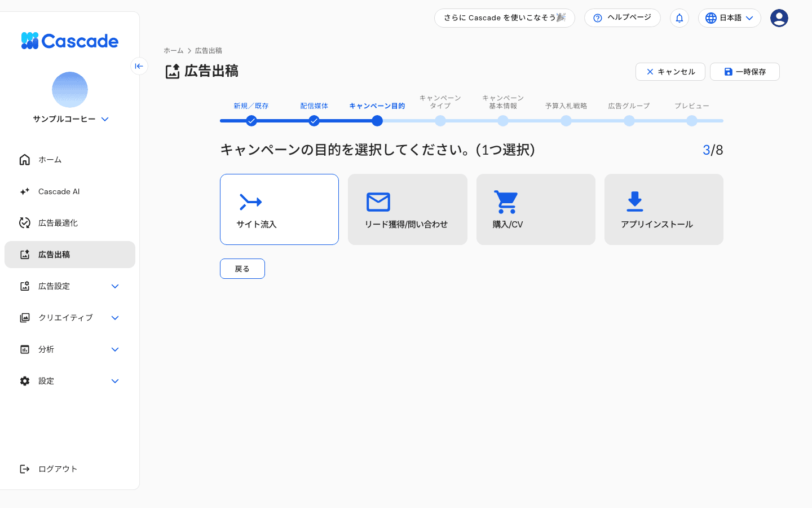The height and width of the screenshot is (508, 812).
Task: Open the 日本語 language dropdown
Action: point(730,18)
